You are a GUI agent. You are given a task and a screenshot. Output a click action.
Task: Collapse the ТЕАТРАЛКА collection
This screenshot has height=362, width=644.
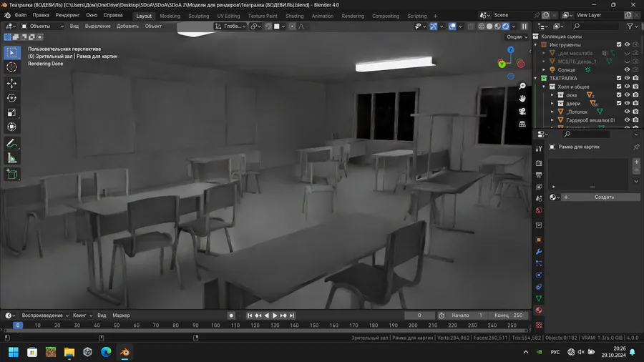tap(535, 78)
